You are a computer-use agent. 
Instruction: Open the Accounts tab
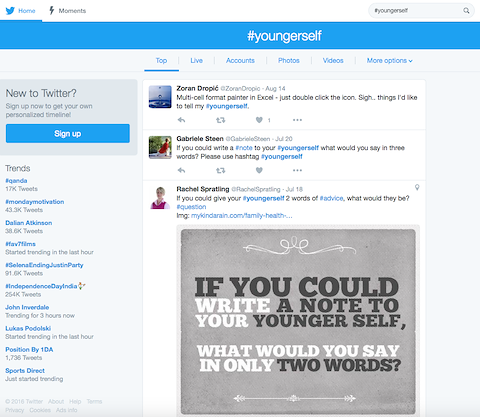(x=240, y=61)
